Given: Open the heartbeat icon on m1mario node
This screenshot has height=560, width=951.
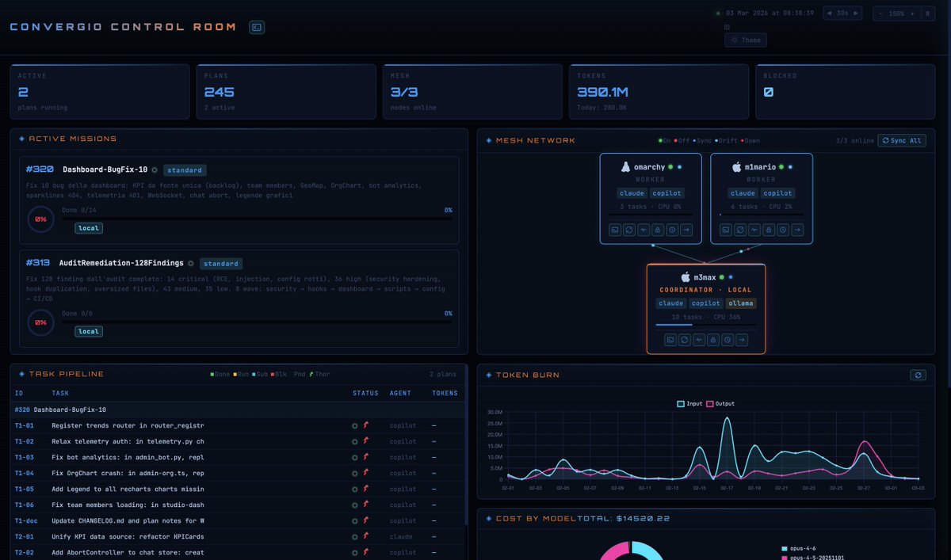Looking at the screenshot, I should coord(754,230).
